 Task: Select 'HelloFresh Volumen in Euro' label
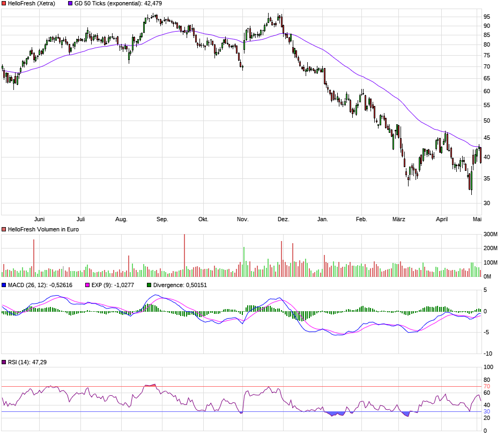(43, 230)
